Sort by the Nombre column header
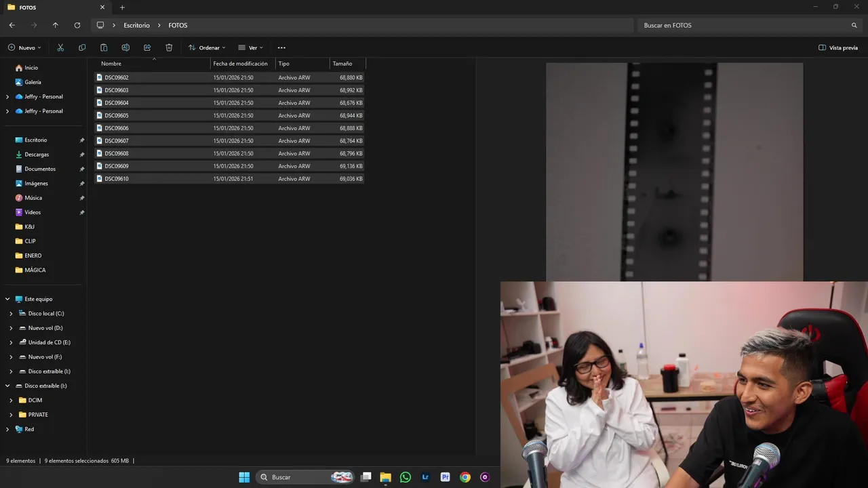The width and height of the screenshot is (868, 488). [x=111, y=64]
